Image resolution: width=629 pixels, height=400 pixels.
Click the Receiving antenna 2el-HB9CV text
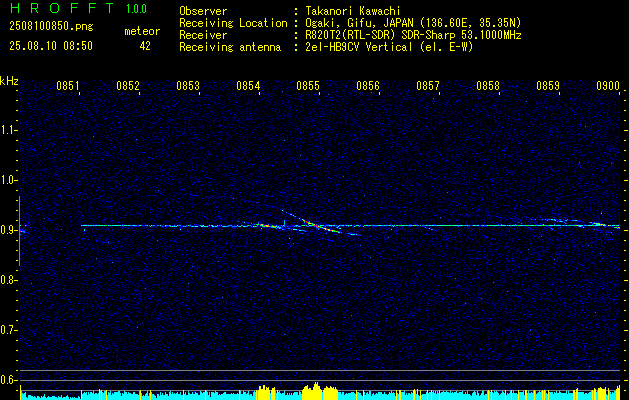click(389, 47)
